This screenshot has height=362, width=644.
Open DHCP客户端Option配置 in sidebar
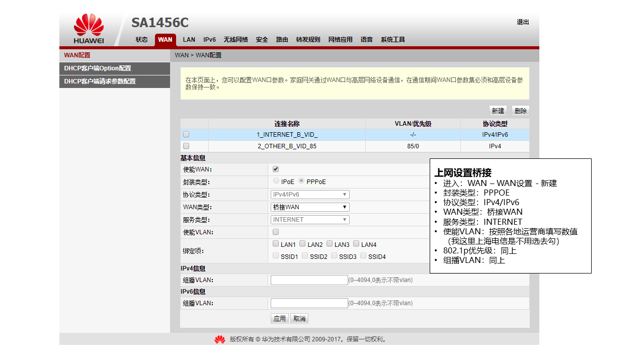tap(97, 68)
